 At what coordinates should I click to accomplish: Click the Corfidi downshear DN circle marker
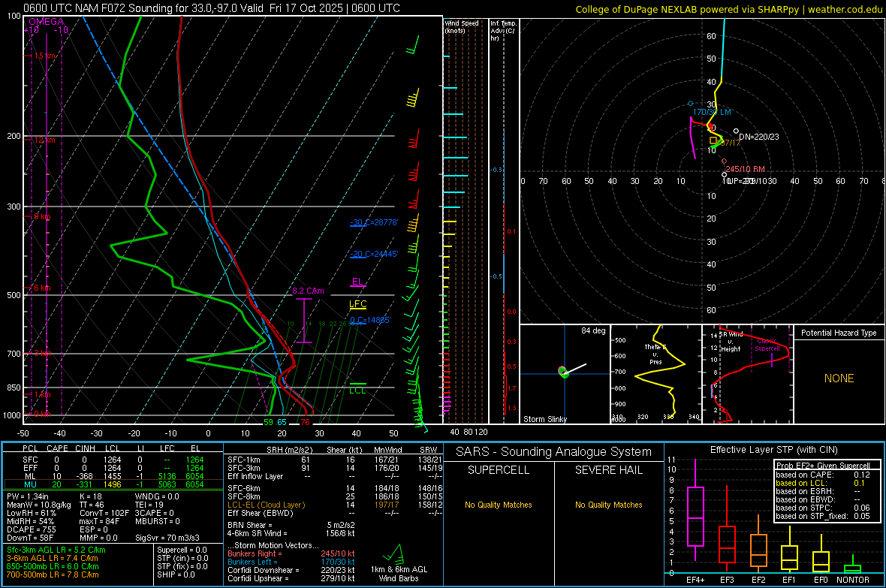point(736,131)
